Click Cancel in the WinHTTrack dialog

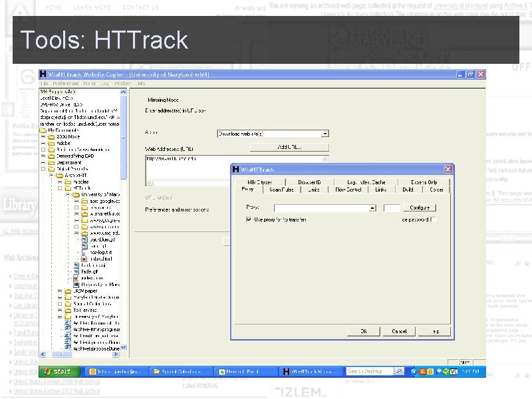pos(399,331)
